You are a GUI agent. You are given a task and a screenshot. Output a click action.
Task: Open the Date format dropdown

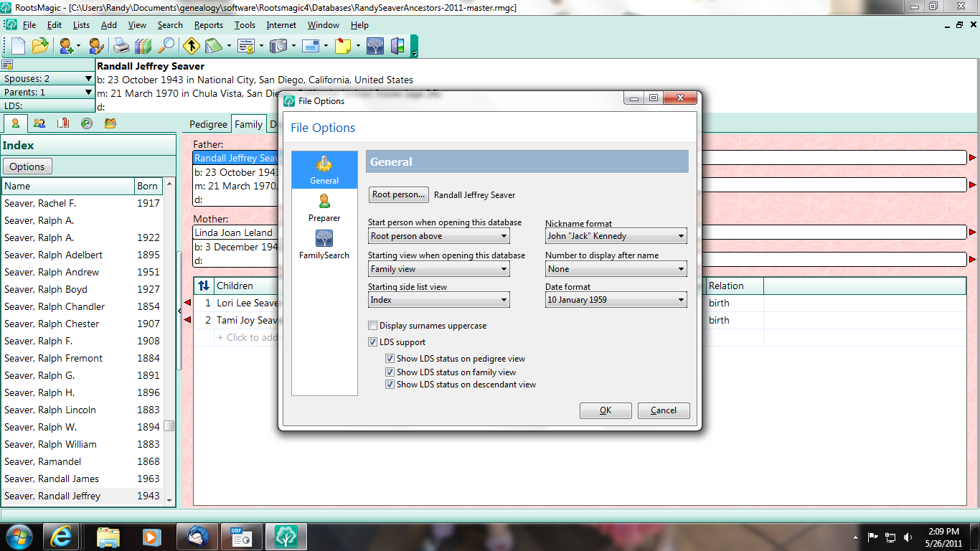tap(616, 300)
